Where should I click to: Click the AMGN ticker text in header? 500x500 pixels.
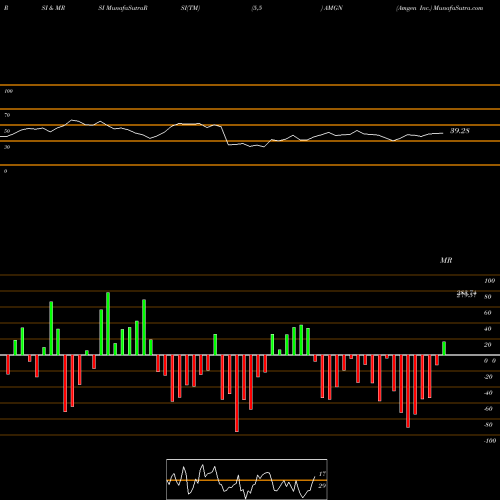(x=333, y=8)
